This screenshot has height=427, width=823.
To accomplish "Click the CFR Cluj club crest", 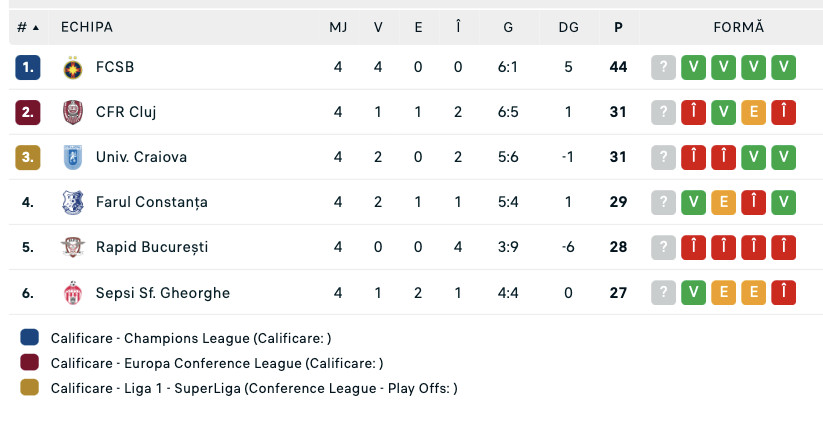I will point(72,112).
